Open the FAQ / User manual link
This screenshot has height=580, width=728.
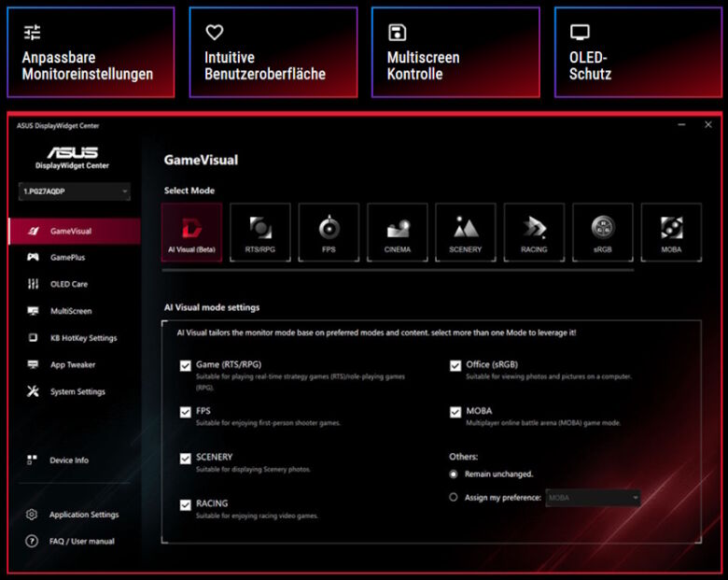click(x=82, y=542)
